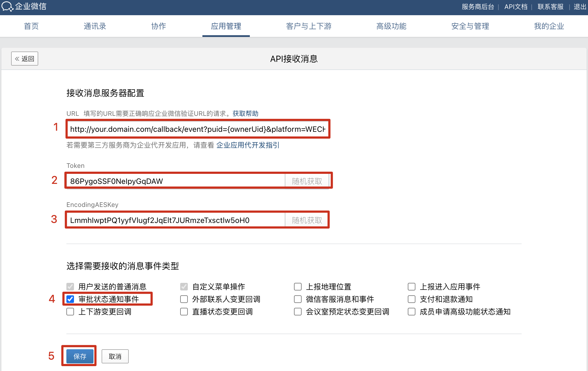Click 随机获取 button for EncodingAESKey
Image resolution: width=588 pixels, height=371 pixels.
click(307, 220)
